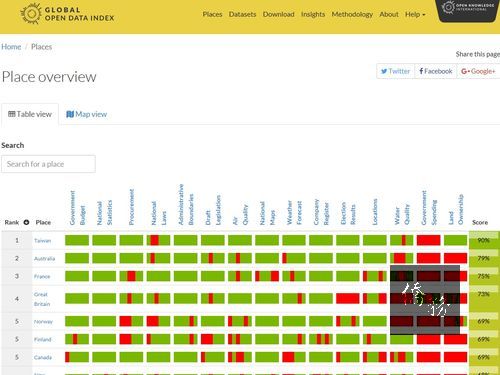Open the Download menu item

pyautogui.click(x=278, y=14)
